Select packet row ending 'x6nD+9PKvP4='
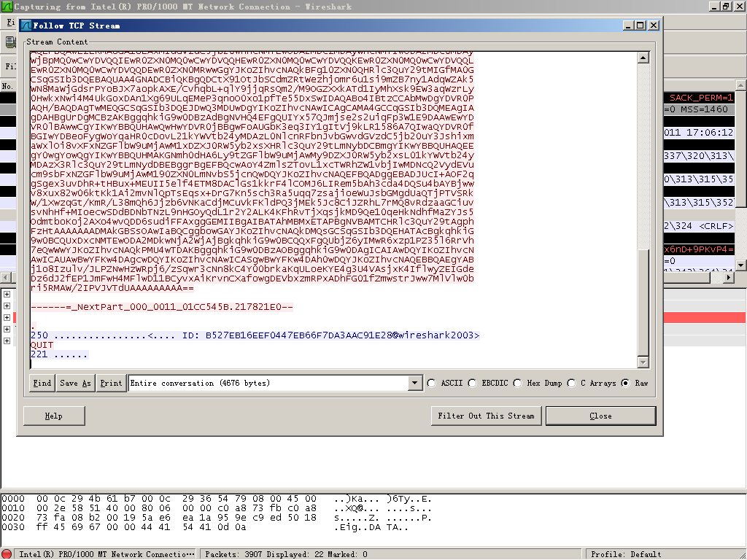This screenshot has height=560, width=747. click(x=700, y=249)
